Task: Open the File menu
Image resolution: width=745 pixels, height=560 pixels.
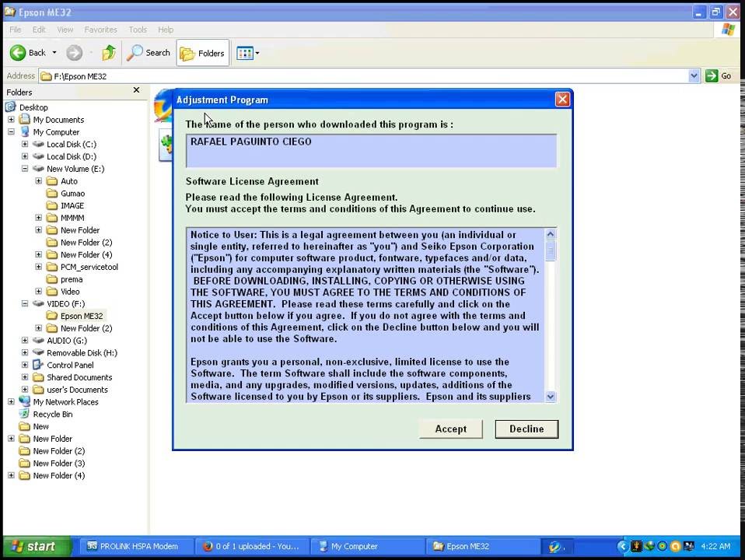Action: point(16,30)
